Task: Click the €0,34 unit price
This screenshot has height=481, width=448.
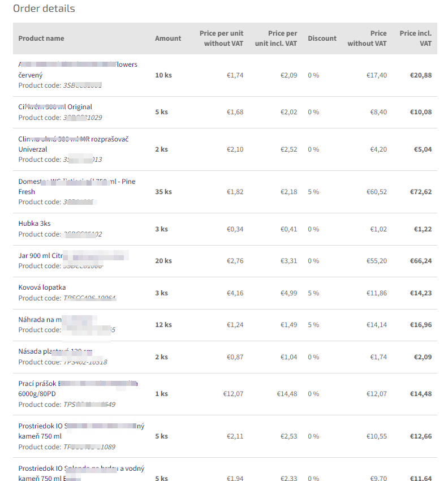Action: tap(235, 229)
